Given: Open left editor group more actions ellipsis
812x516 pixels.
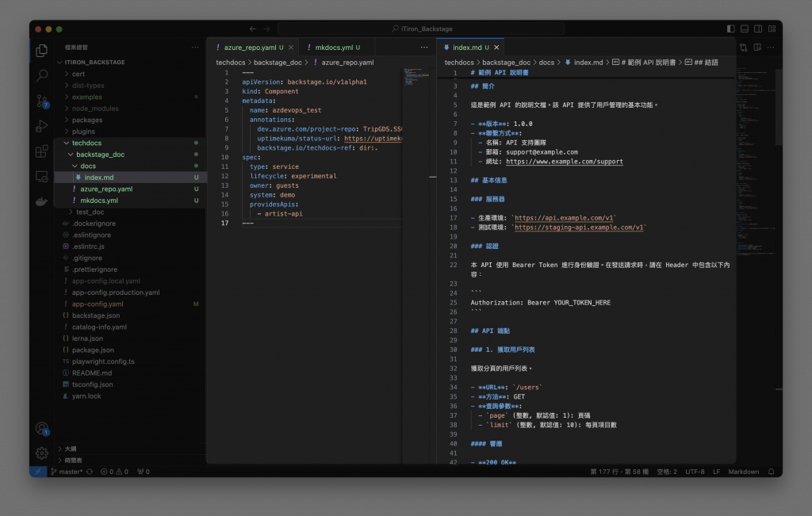Looking at the screenshot, I should (x=424, y=47).
